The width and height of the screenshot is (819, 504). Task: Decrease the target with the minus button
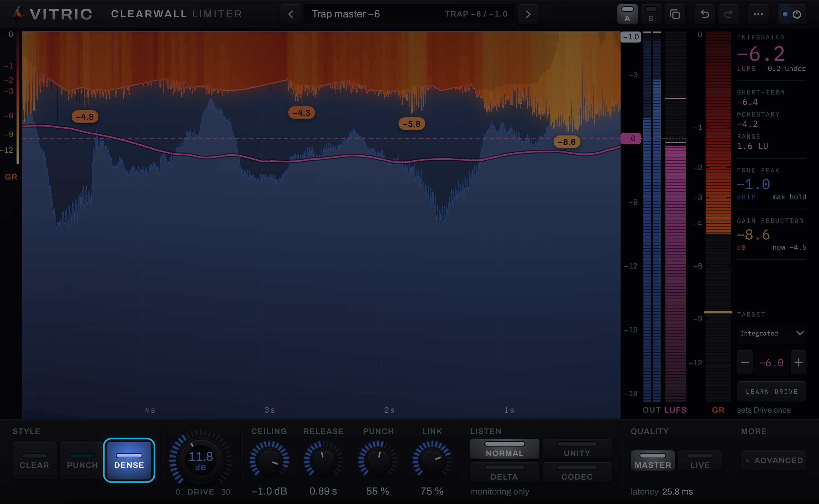click(745, 362)
